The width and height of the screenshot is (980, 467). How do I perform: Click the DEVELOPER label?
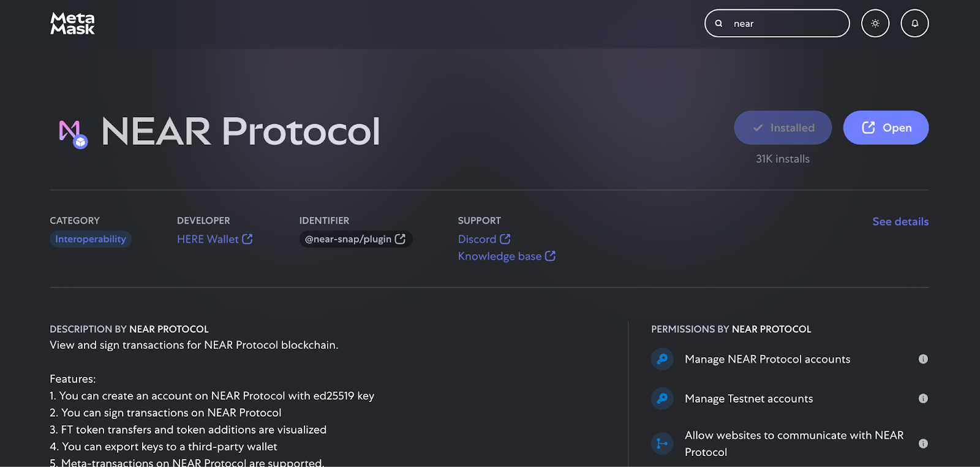tap(203, 221)
